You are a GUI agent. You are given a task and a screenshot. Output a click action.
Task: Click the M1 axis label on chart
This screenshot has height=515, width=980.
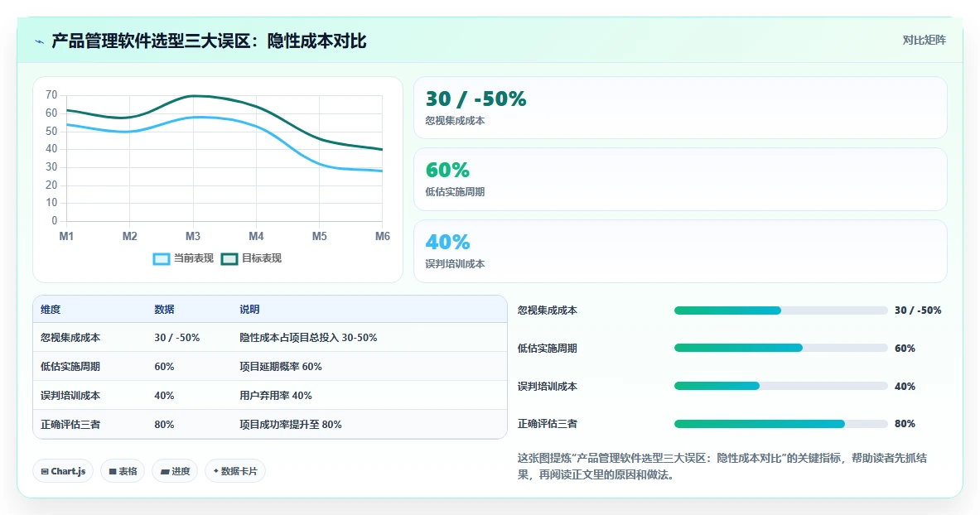[x=66, y=236]
